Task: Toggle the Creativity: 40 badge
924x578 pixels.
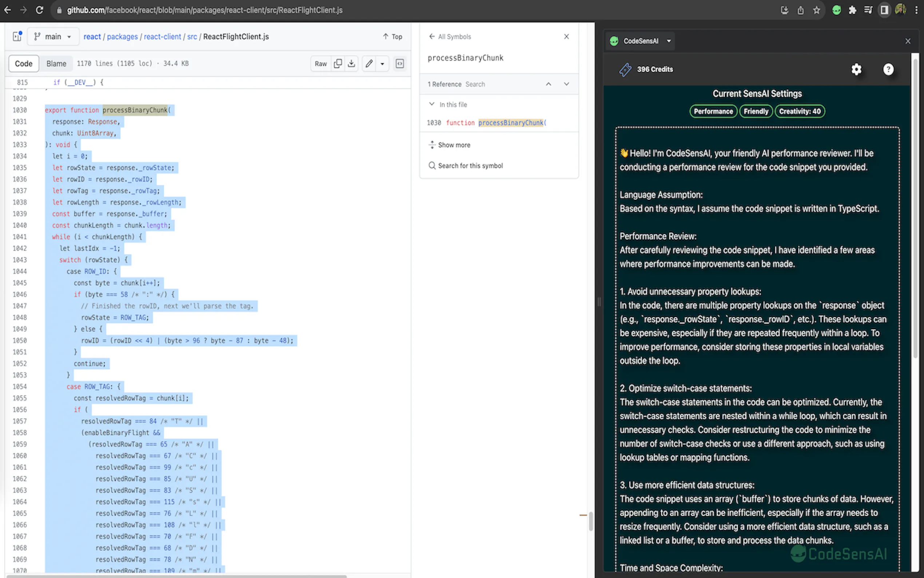Action: coord(800,111)
